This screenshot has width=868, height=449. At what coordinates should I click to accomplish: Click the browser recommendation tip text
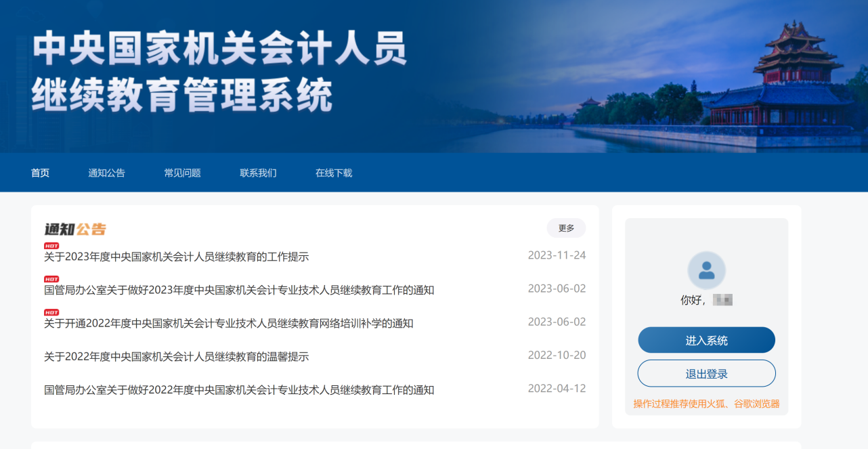(706, 401)
